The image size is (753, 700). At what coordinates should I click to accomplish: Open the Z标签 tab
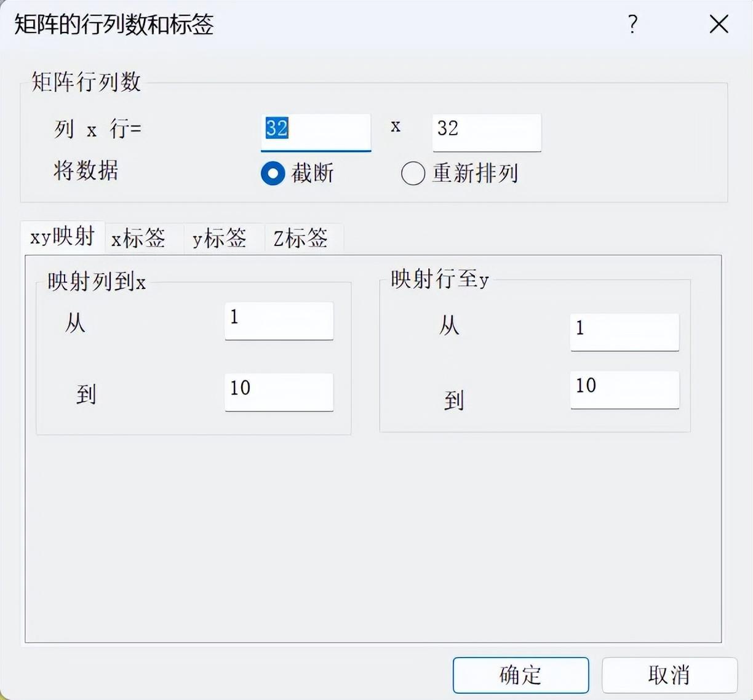coord(301,239)
